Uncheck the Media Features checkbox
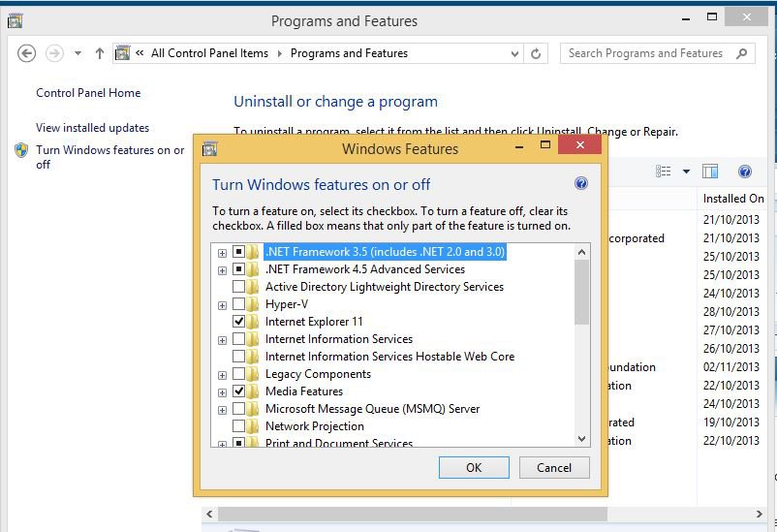 click(x=238, y=391)
